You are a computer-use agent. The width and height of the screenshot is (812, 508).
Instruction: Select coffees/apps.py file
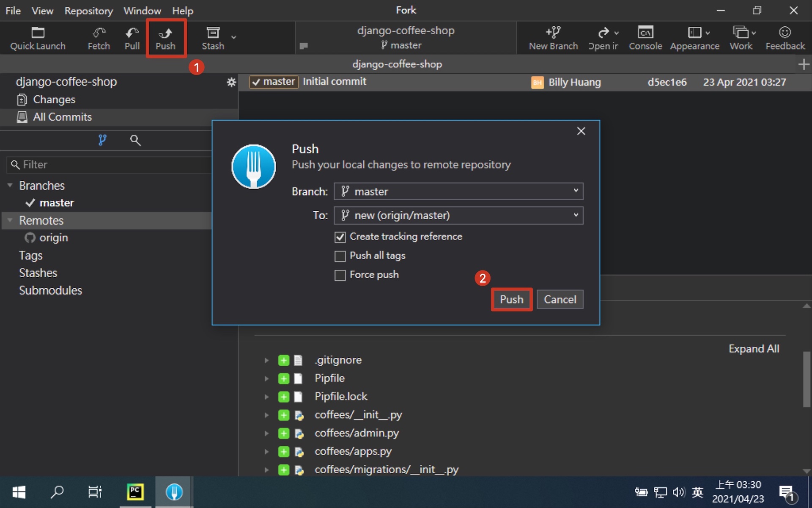click(x=353, y=451)
